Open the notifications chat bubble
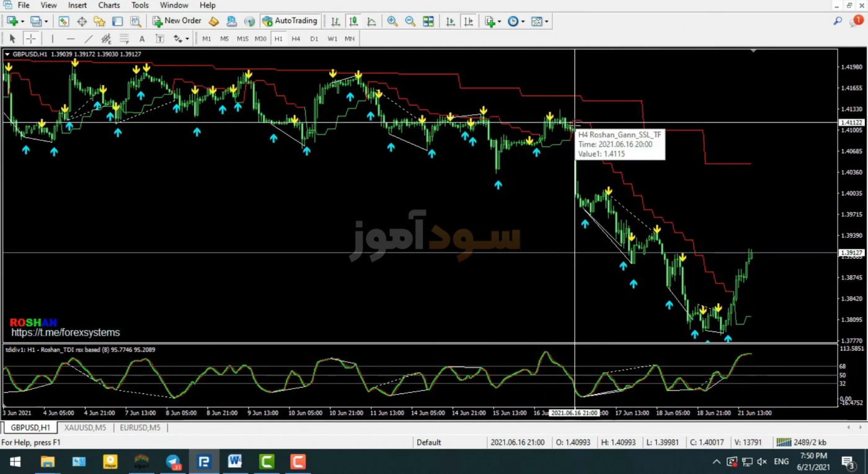868x474 pixels. pyautogui.click(x=856, y=22)
